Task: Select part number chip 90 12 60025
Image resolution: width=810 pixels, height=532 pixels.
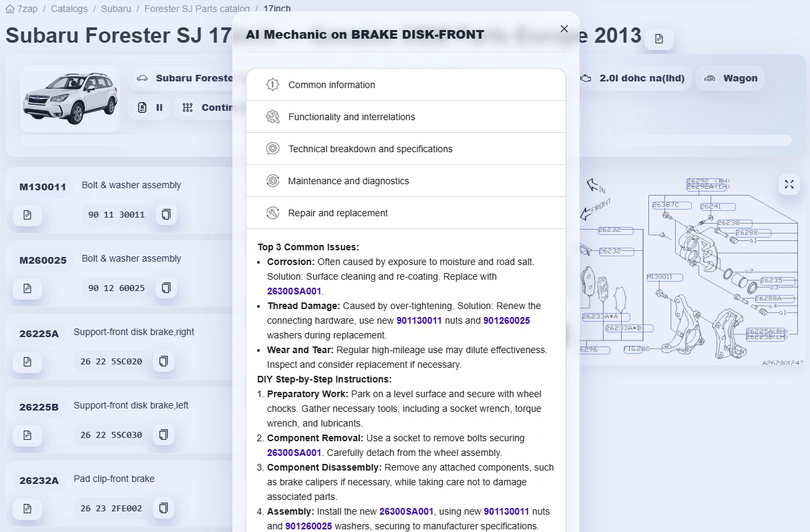Action: 117,288
